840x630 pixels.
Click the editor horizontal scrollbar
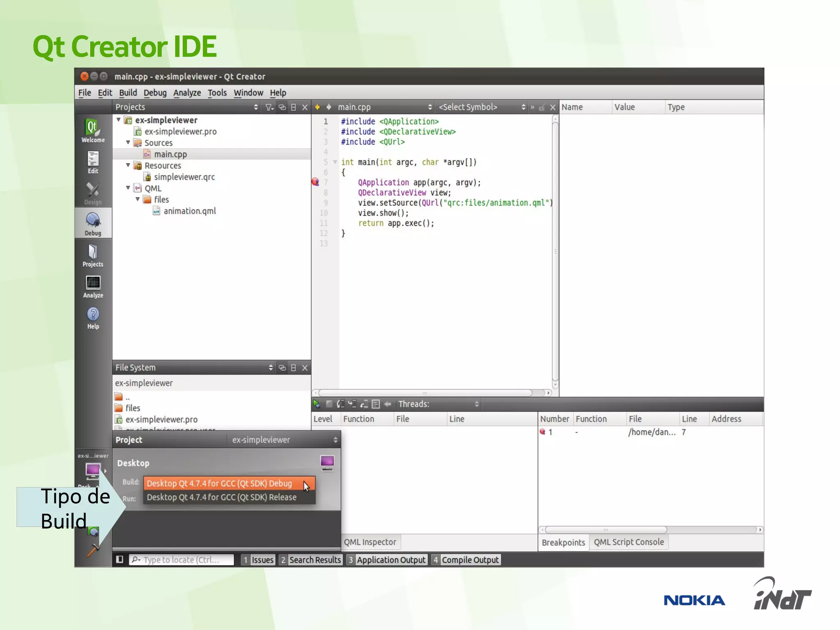click(425, 393)
